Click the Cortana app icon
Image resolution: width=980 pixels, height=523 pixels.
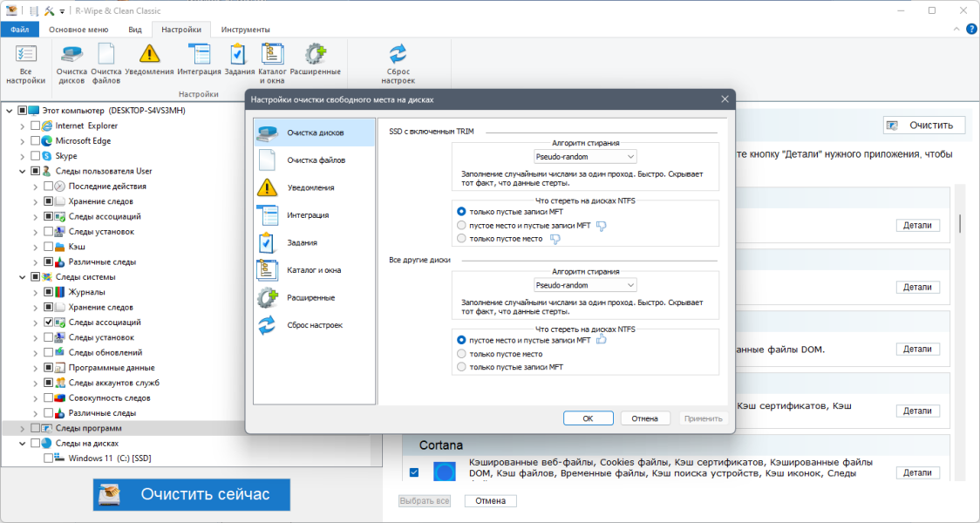pyautogui.click(x=445, y=472)
